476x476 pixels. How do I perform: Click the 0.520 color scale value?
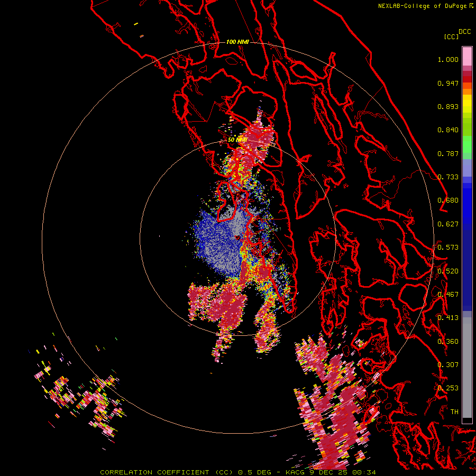coord(448,271)
